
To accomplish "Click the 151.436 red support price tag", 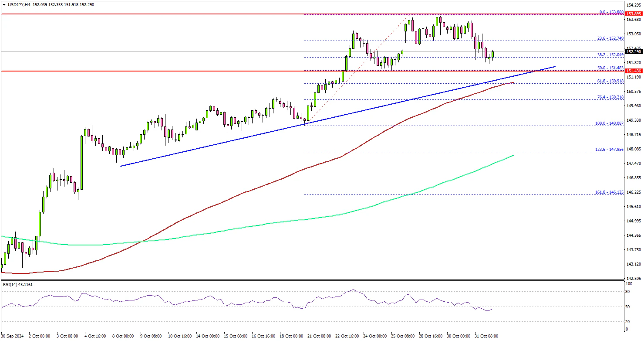I will (x=634, y=71).
